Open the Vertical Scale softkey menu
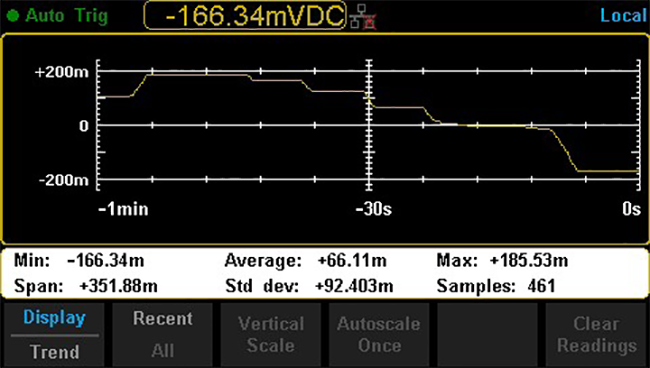 pos(271,334)
